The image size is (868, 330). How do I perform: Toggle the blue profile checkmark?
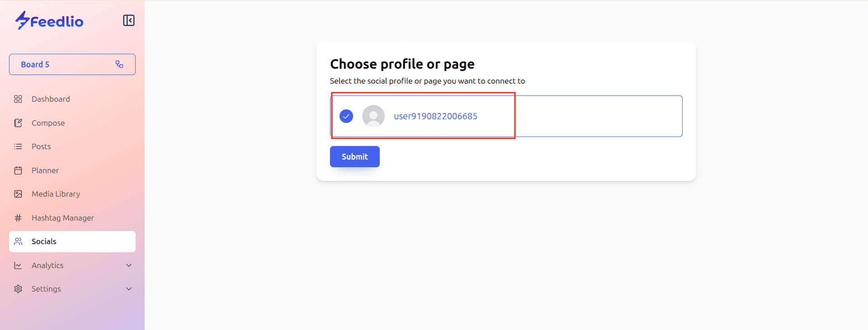(346, 116)
